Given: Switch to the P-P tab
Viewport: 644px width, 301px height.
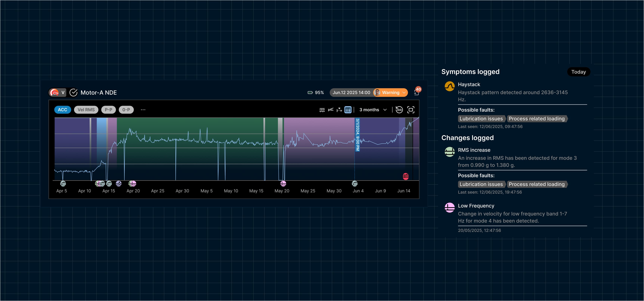Looking at the screenshot, I should click(109, 110).
